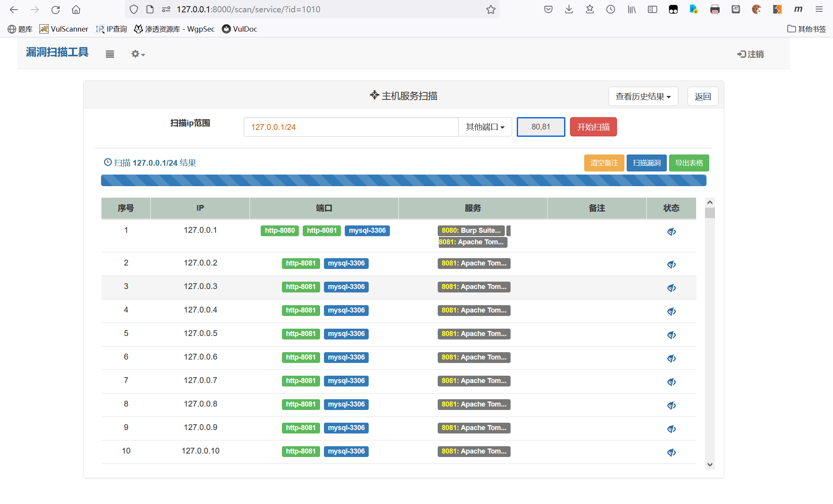
Task: Go to the browser home page icon
Action: (76, 9)
